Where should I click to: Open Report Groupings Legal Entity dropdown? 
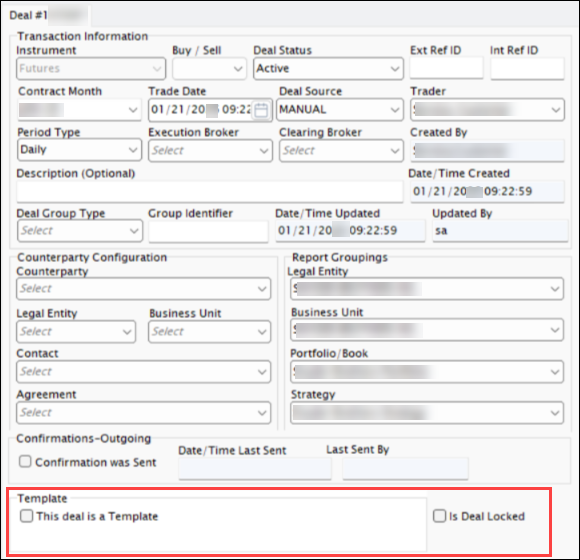(427, 289)
